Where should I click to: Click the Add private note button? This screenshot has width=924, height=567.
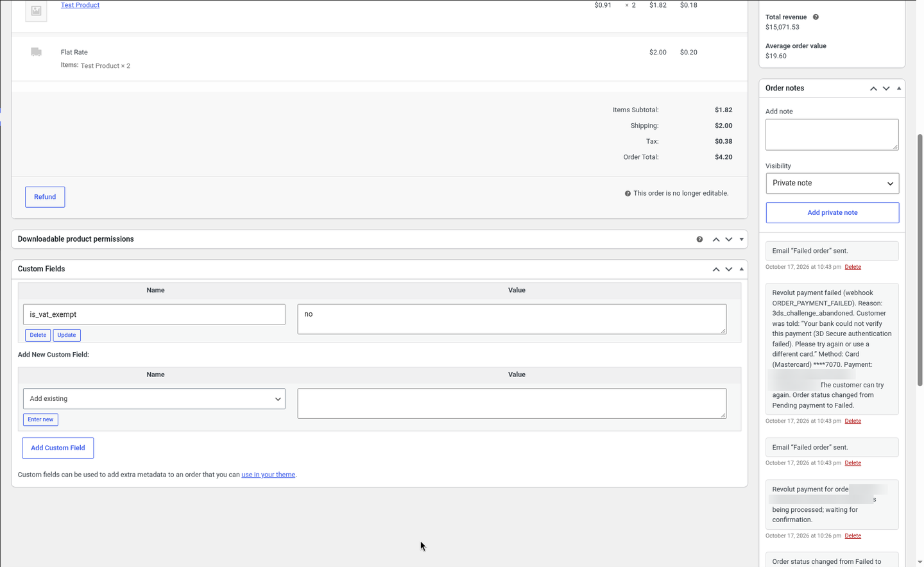(x=832, y=213)
